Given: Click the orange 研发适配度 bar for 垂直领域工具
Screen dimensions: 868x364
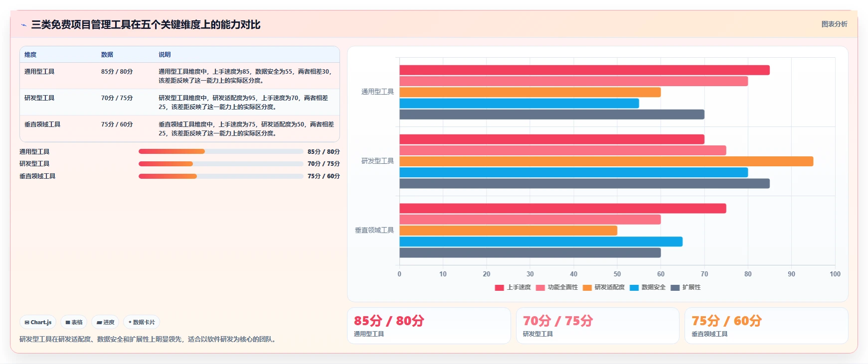Looking at the screenshot, I should coord(508,231).
